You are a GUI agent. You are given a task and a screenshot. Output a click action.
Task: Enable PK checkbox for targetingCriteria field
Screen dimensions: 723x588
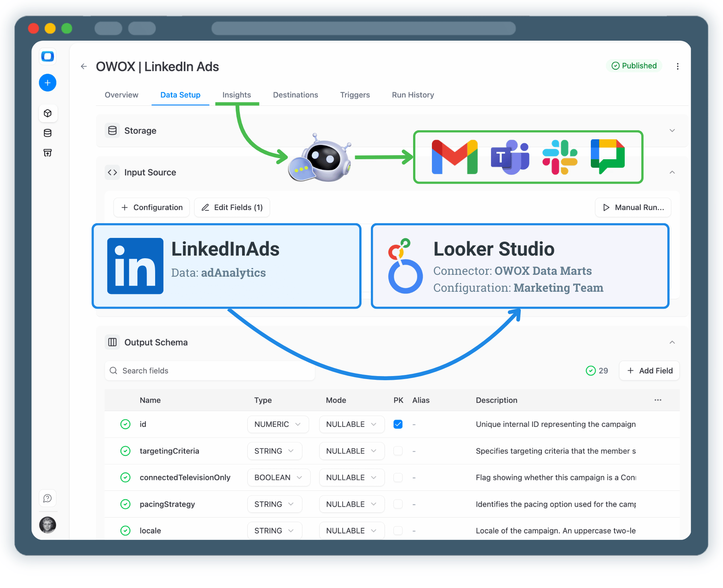pyautogui.click(x=398, y=451)
